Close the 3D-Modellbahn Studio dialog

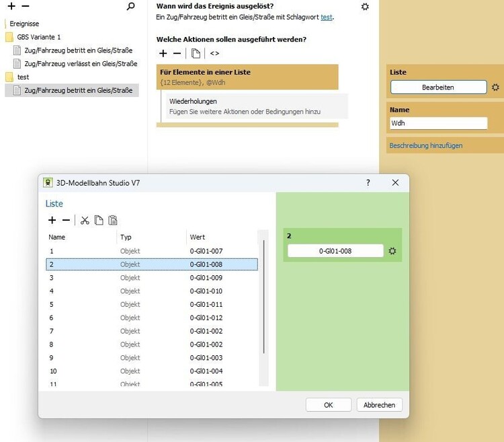(395, 183)
